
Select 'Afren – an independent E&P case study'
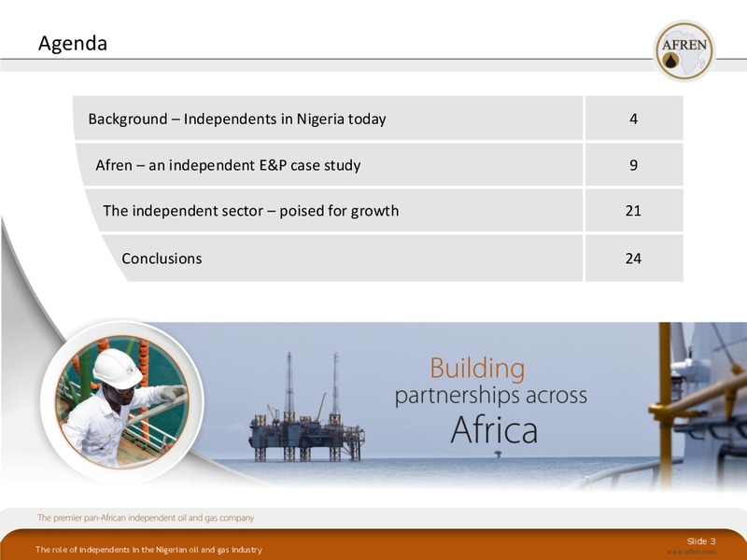pyautogui.click(x=330, y=165)
